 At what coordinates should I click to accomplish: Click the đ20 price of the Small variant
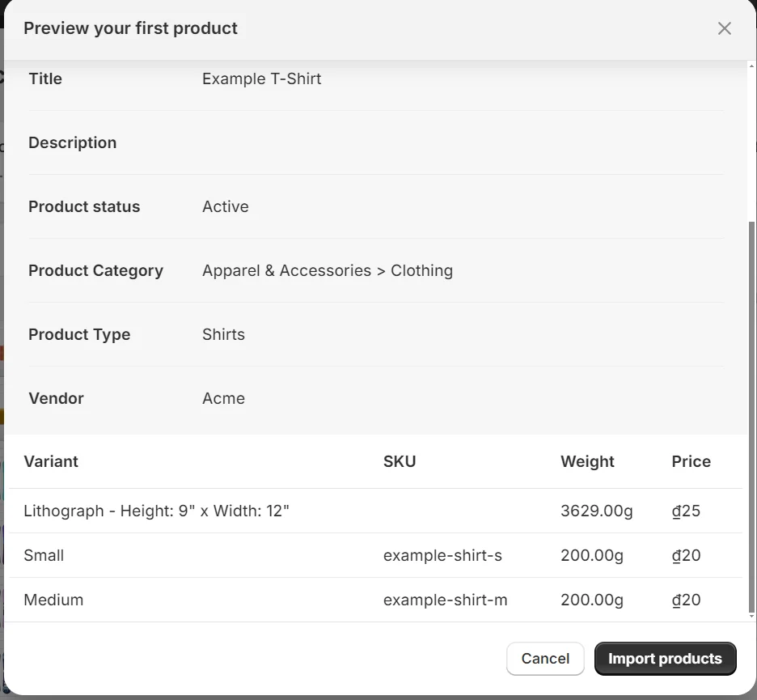(686, 555)
